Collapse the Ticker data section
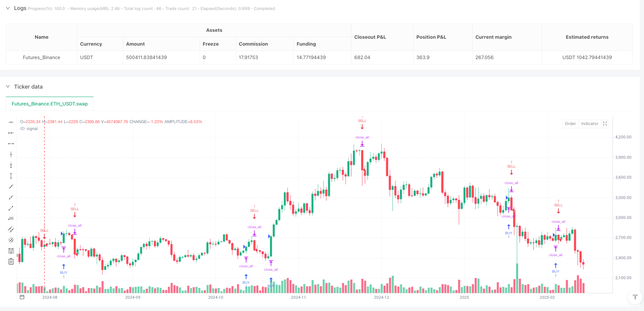This screenshot has height=311, width=644. (x=8, y=87)
